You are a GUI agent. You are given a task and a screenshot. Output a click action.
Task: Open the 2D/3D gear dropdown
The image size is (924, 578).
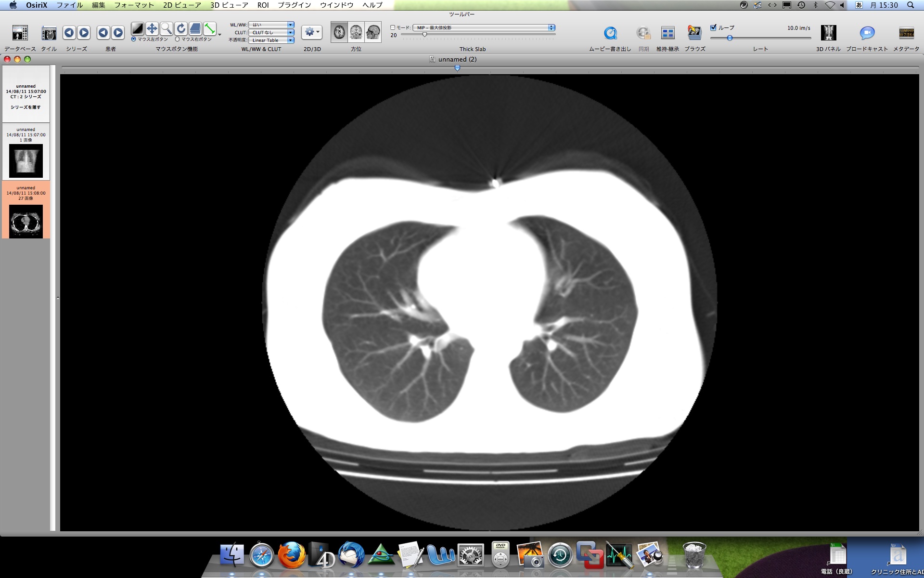(312, 32)
